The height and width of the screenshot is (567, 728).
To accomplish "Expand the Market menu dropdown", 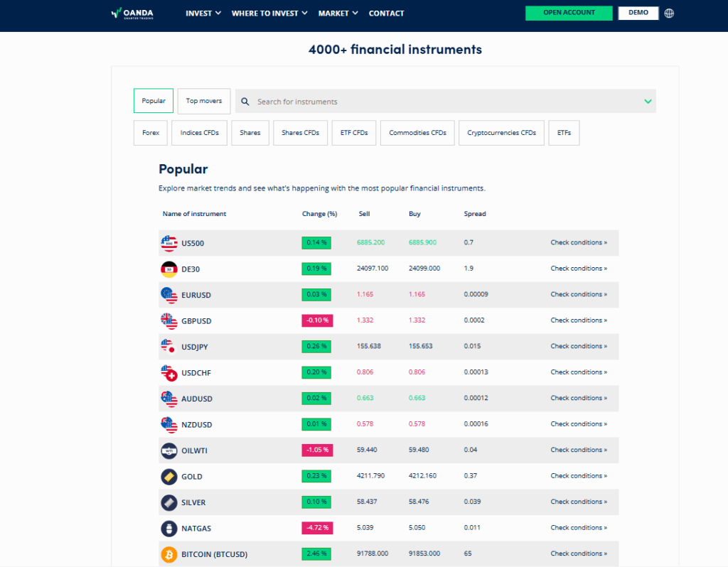I will coord(338,13).
